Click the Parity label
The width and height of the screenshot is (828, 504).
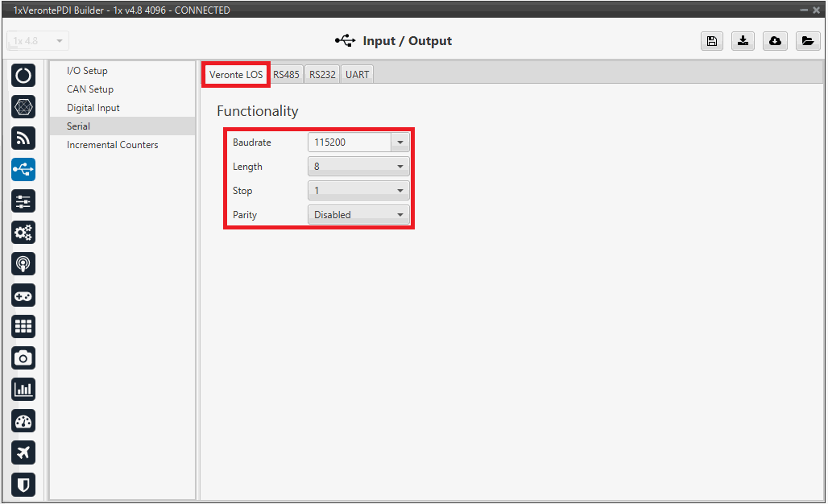245,215
